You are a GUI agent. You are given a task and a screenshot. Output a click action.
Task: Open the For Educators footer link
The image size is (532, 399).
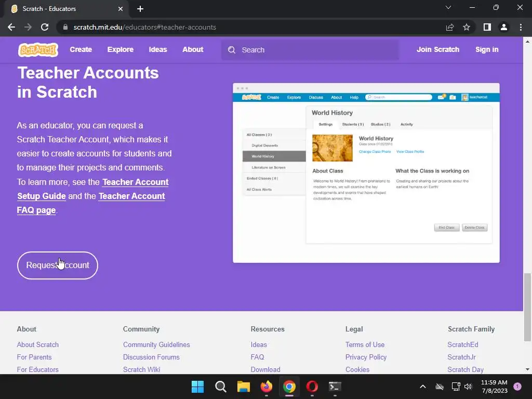pos(37,369)
